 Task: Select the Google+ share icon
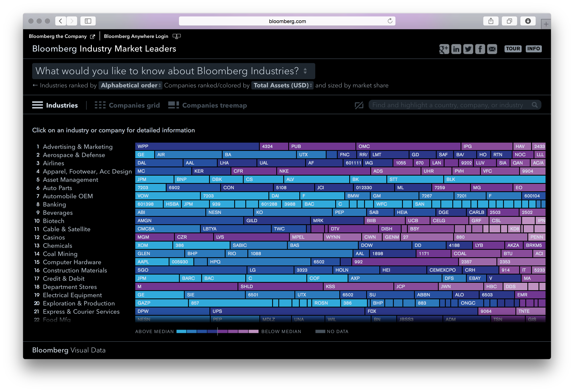[x=444, y=49]
